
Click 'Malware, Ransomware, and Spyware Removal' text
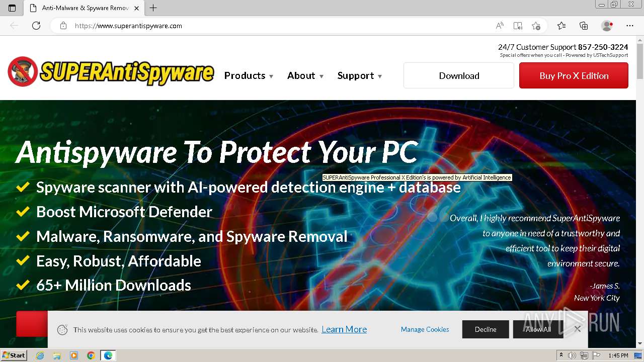[192, 236]
